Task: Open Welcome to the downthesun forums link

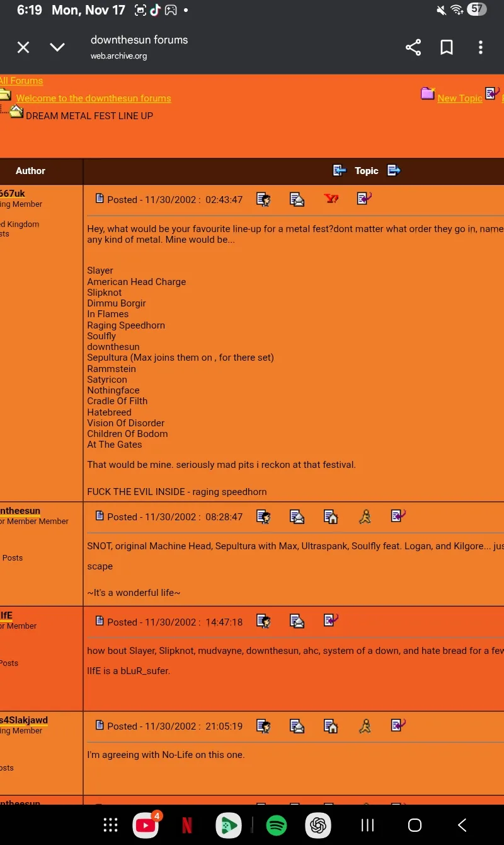Action: click(94, 98)
